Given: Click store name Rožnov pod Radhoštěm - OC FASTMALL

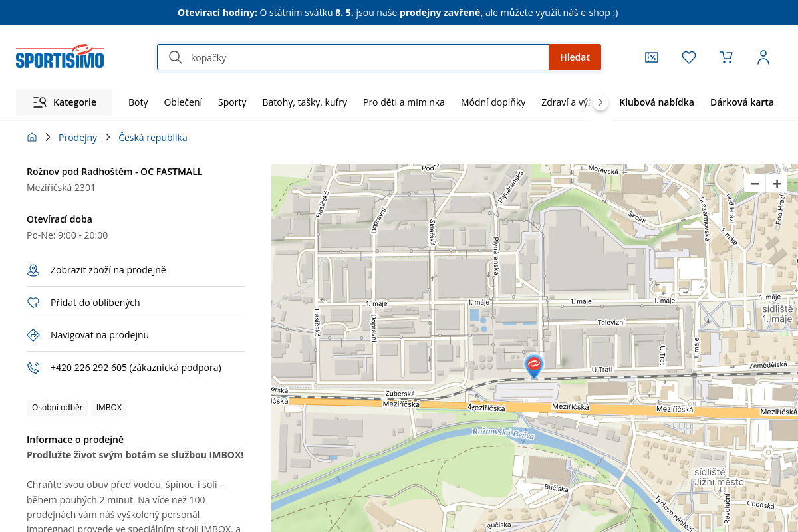Looking at the screenshot, I should pyautogui.click(x=114, y=172).
